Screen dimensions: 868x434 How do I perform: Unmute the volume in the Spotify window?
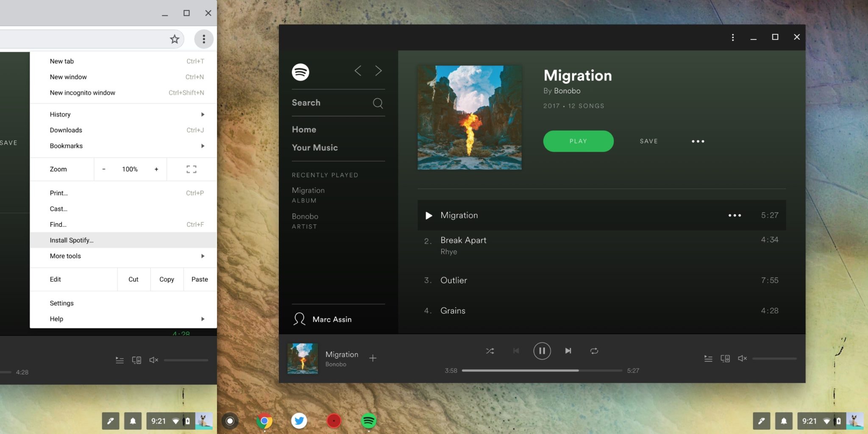click(x=742, y=359)
